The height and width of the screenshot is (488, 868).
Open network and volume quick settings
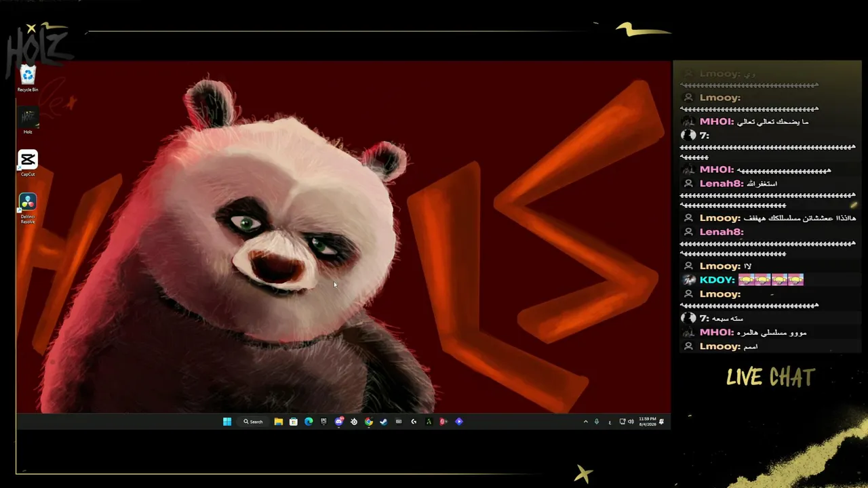coord(627,422)
